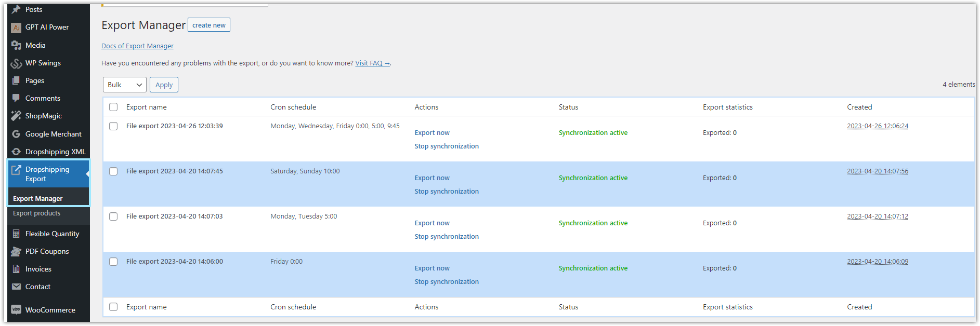Click Status column header at top

click(x=568, y=107)
